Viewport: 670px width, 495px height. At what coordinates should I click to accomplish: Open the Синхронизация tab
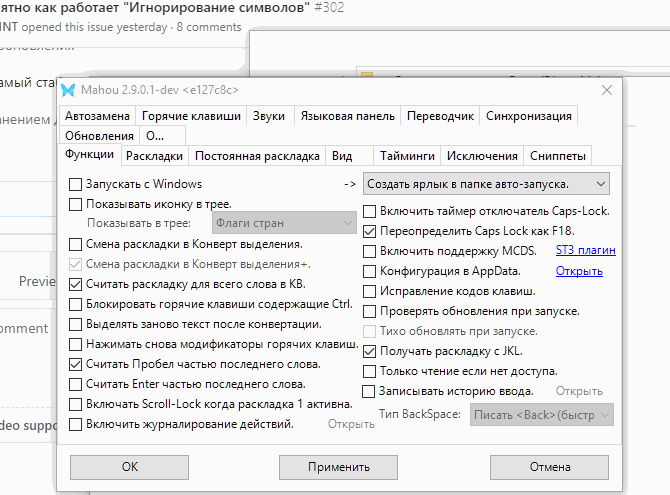pos(529,116)
